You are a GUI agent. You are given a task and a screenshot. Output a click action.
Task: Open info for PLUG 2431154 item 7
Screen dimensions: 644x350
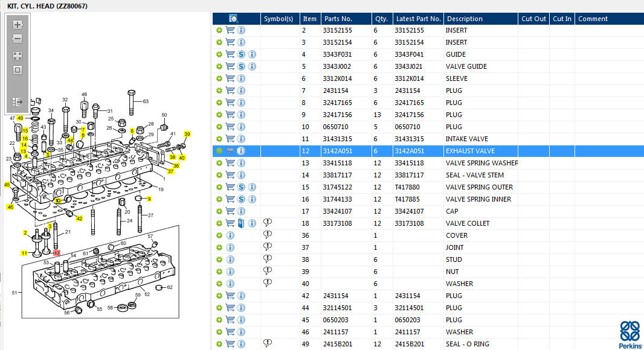(x=241, y=91)
